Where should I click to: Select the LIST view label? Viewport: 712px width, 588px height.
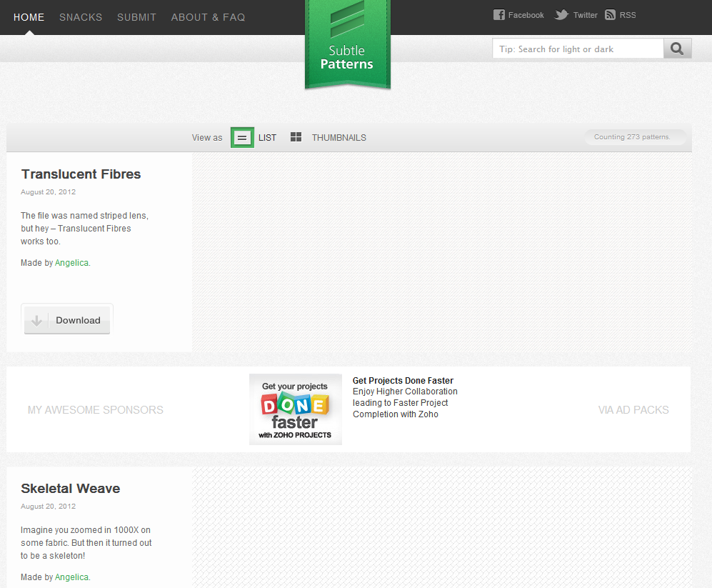point(268,138)
